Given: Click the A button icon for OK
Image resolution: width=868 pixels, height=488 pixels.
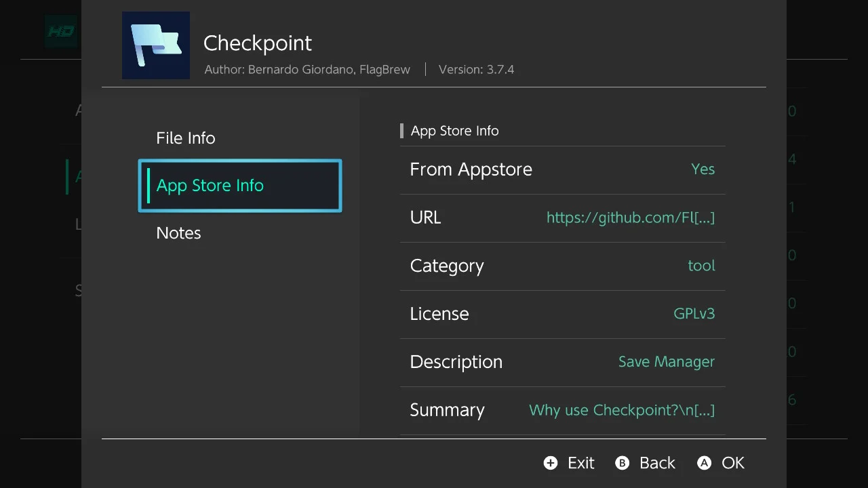Looking at the screenshot, I should [705, 463].
